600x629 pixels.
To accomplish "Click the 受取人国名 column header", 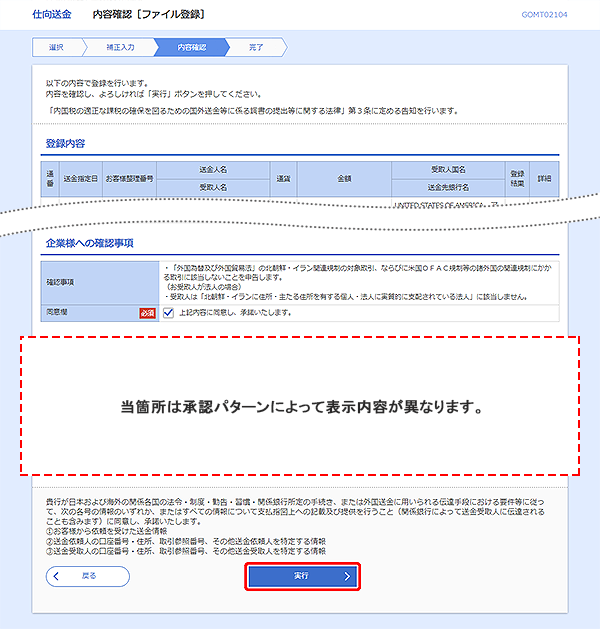I will (x=446, y=170).
